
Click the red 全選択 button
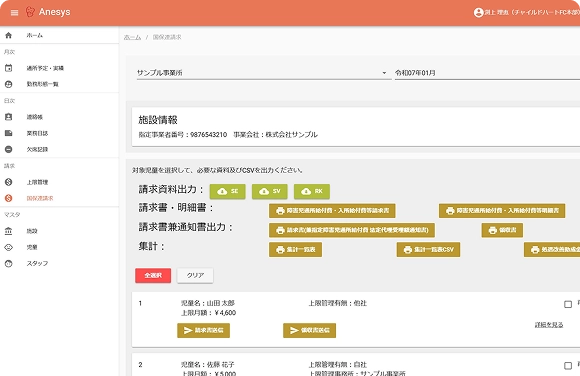(153, 276)
